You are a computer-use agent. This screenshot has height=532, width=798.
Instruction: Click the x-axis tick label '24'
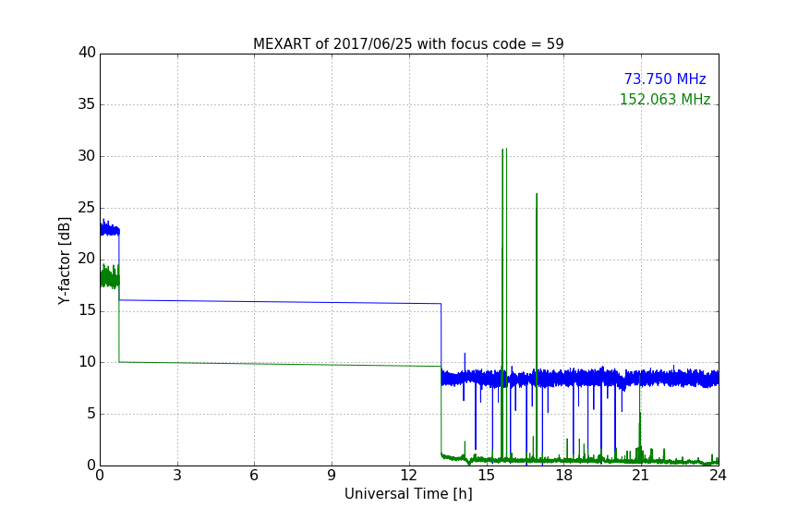coord(718,476)
